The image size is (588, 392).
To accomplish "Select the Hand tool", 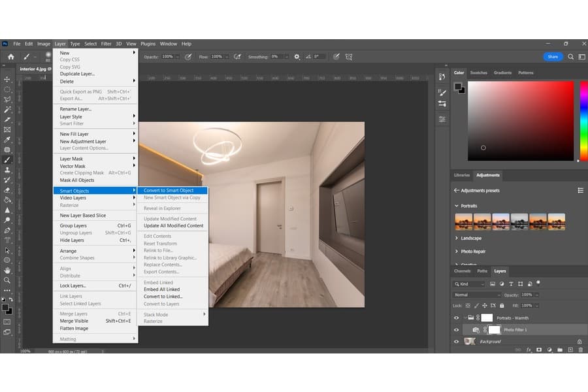I will 7,270.
